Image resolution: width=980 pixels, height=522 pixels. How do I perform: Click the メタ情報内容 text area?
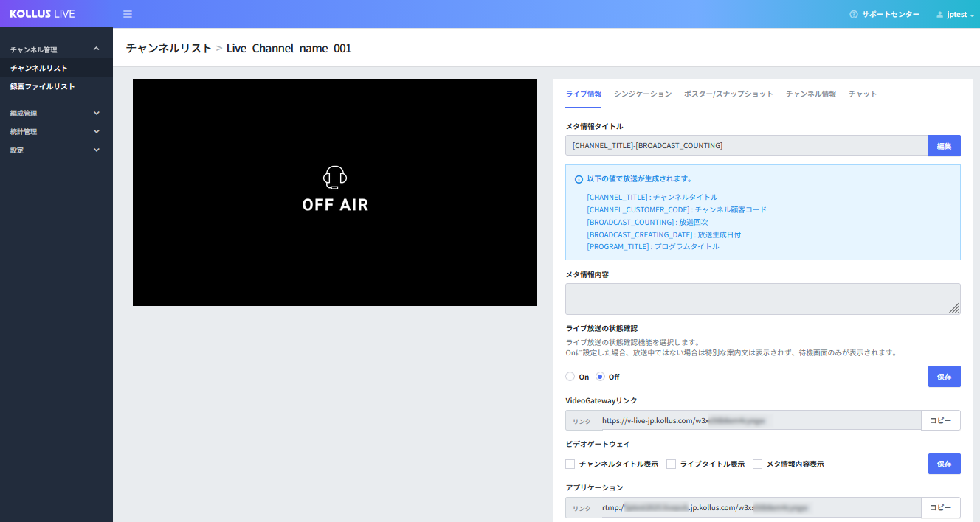[763, 299]
